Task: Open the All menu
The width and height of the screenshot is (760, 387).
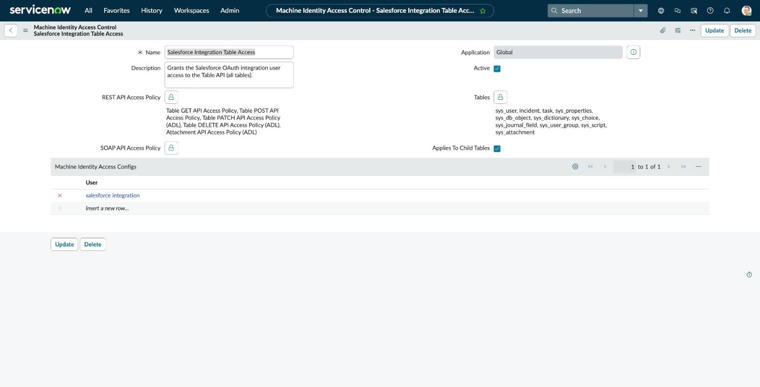Action: tap(88, 10)
